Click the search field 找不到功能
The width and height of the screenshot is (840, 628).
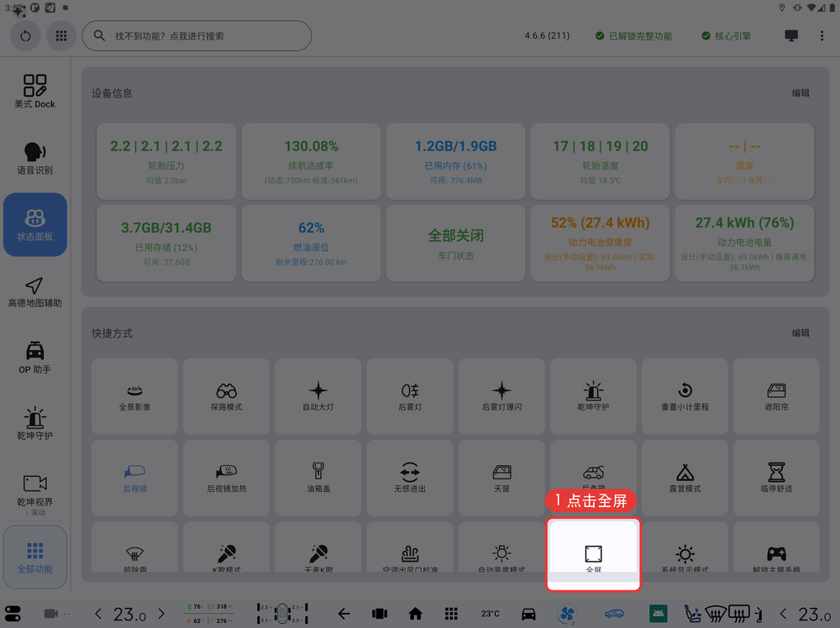pos(197,36)
